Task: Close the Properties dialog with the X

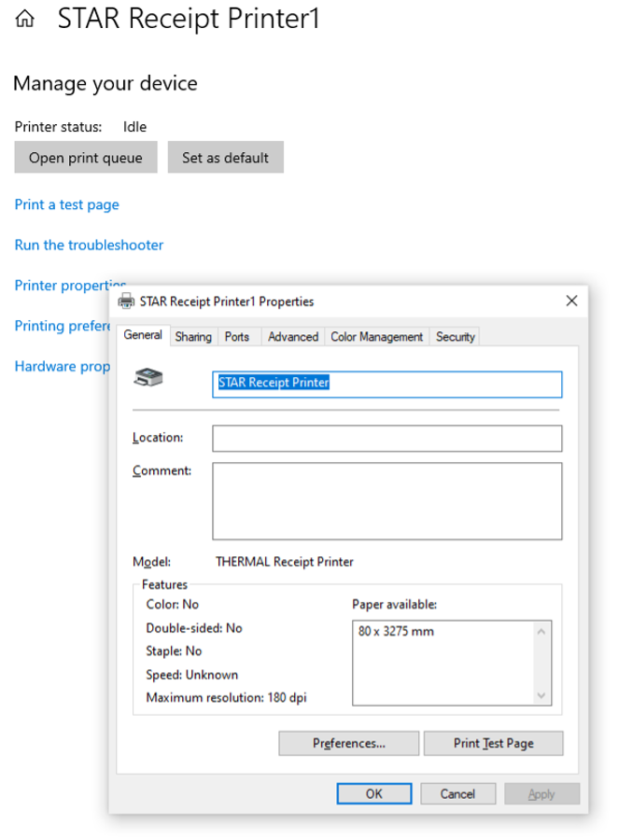Action: coord(571,301)
